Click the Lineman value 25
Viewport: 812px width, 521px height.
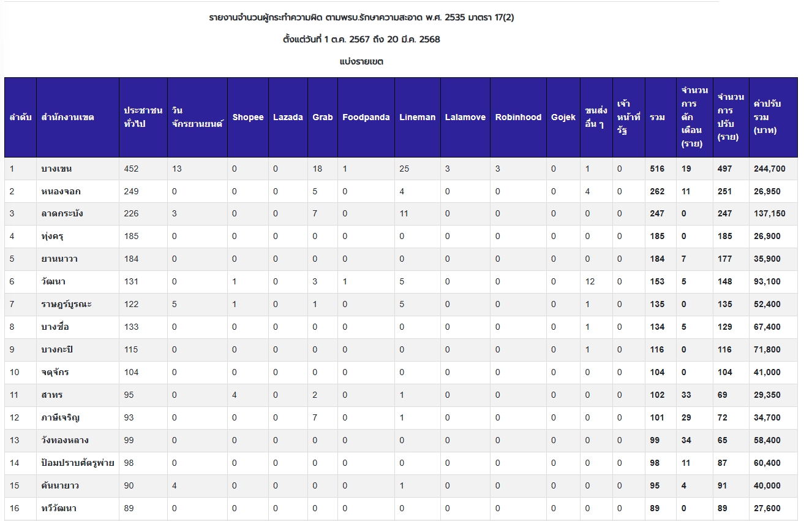404,169
